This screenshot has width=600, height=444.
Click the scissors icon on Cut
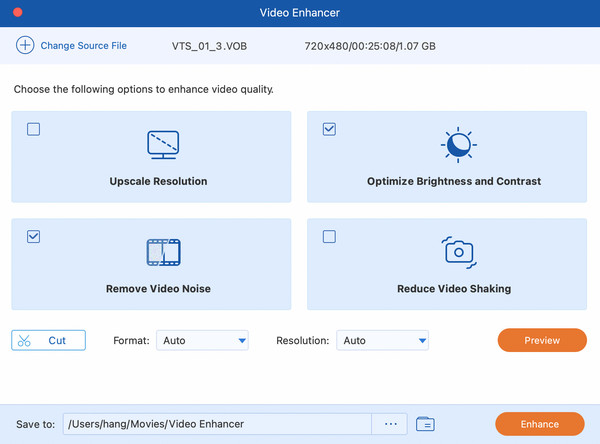coord(27,341)
